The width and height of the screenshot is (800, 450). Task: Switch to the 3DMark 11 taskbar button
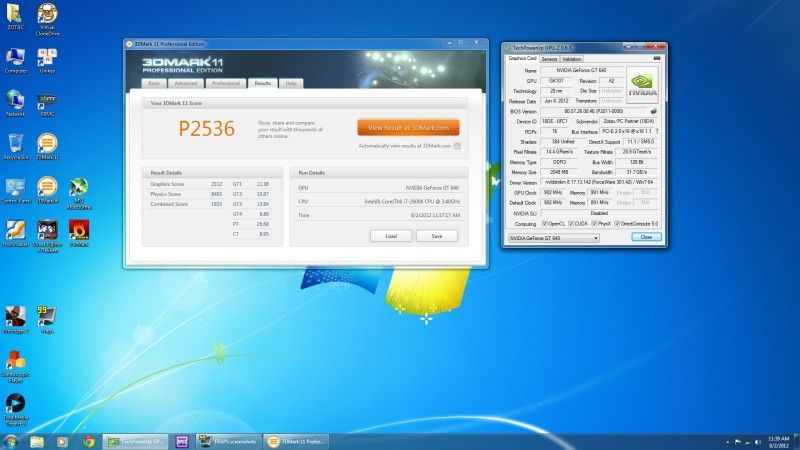[296, 441]
